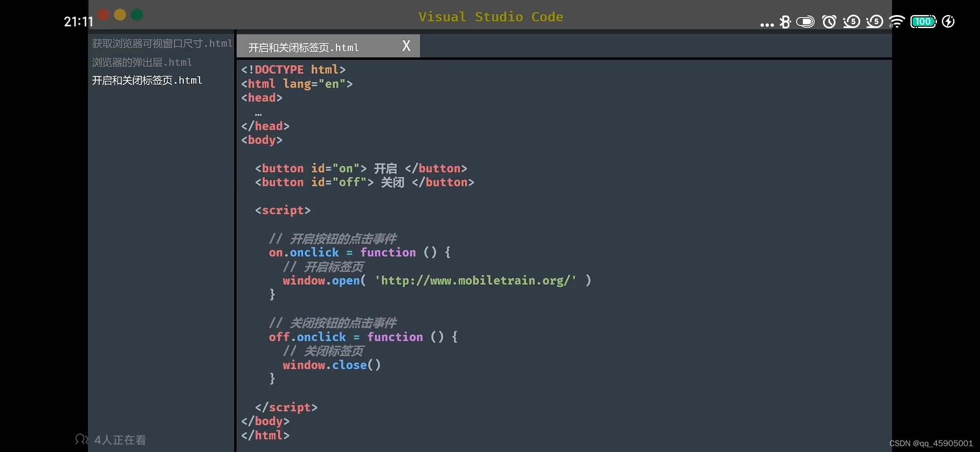Tap the Bluetooth status icon
The width and height of the screenshot is (980, 452).
[x=785, y=22]
